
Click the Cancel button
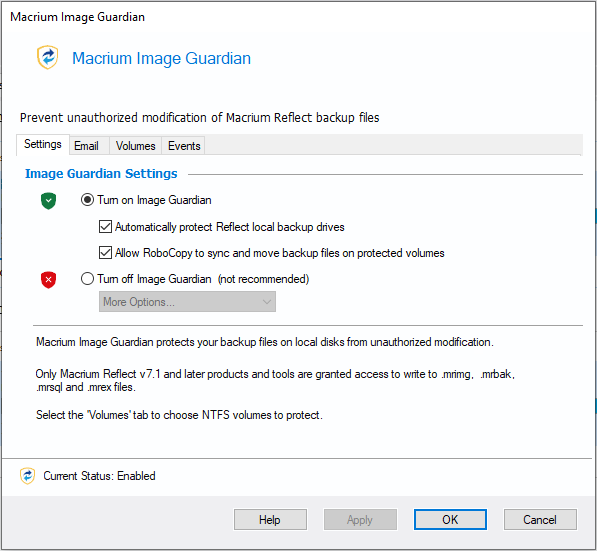point(540,519)
